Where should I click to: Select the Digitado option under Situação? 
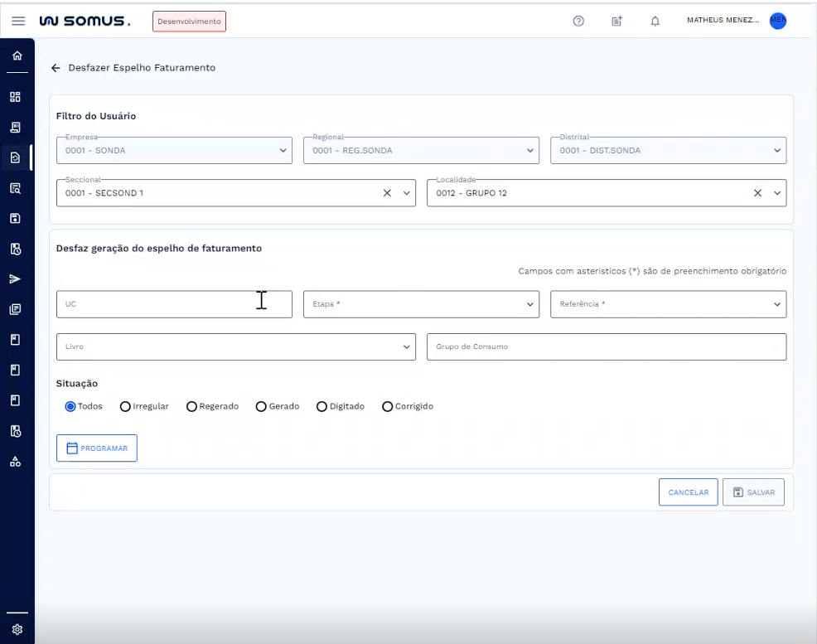[321, 406]
